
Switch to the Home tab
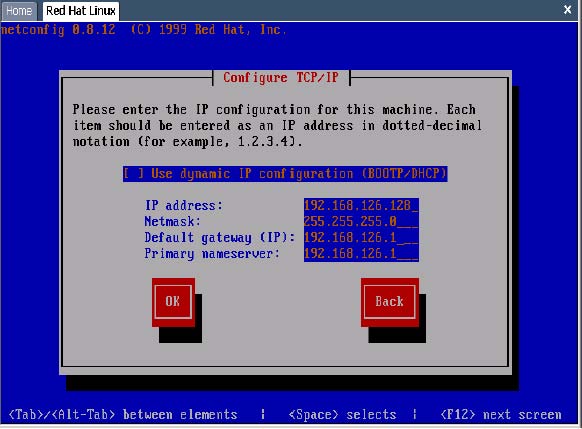(x=19, y=11)
